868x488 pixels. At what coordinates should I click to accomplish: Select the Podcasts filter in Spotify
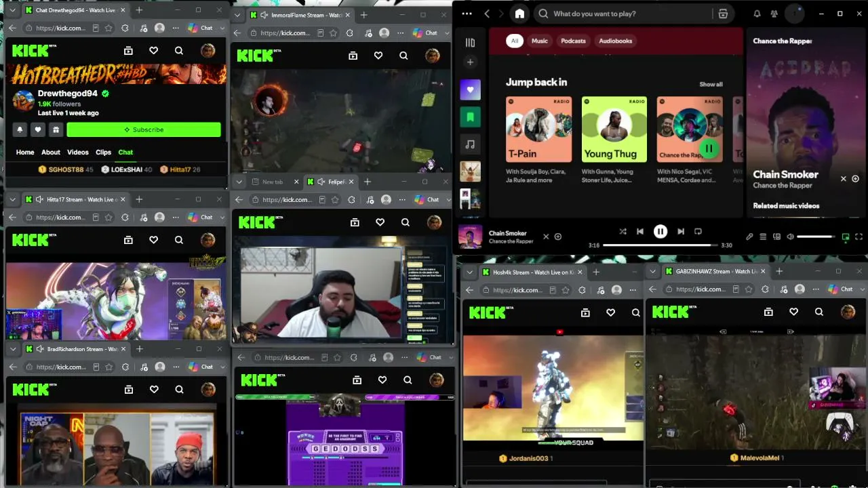573,41
